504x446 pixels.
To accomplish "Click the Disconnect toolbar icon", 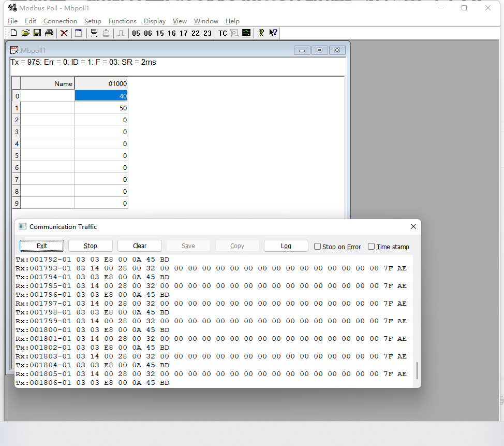I will pos(106,33).
